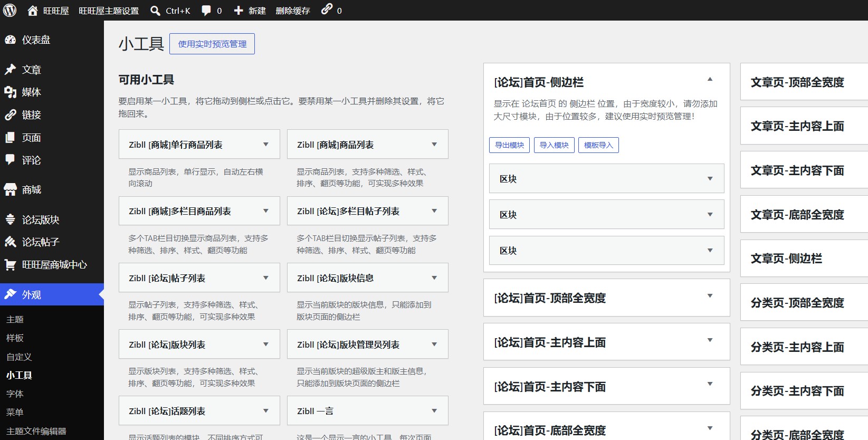Click the 导出模块 button
The image size is (868, 440).
point(510,145)
